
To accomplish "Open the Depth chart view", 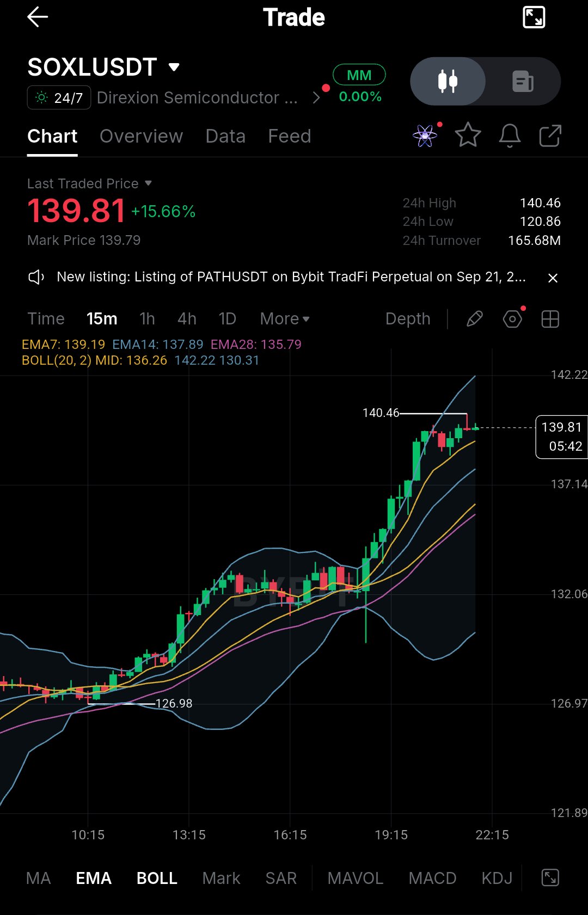I will [x=408, y=318].
